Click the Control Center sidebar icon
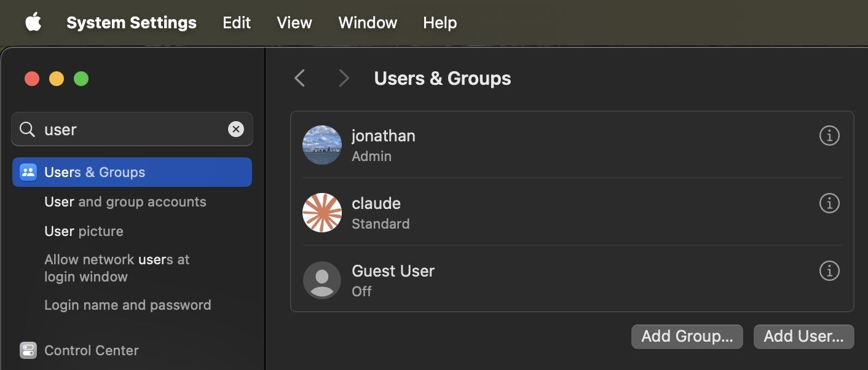This screenshot has height=370, width=868. coord(28,350)
